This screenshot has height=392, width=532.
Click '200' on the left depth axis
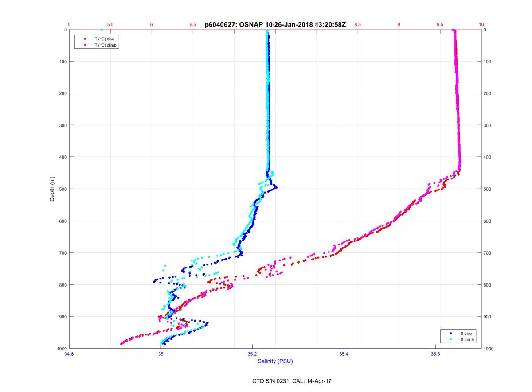(x=63, y=93)
